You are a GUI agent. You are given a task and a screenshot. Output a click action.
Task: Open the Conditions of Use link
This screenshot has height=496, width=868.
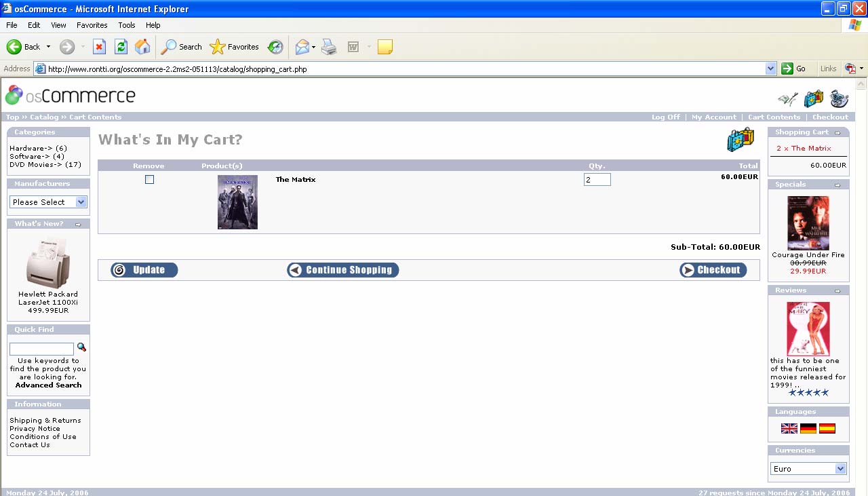43,437
